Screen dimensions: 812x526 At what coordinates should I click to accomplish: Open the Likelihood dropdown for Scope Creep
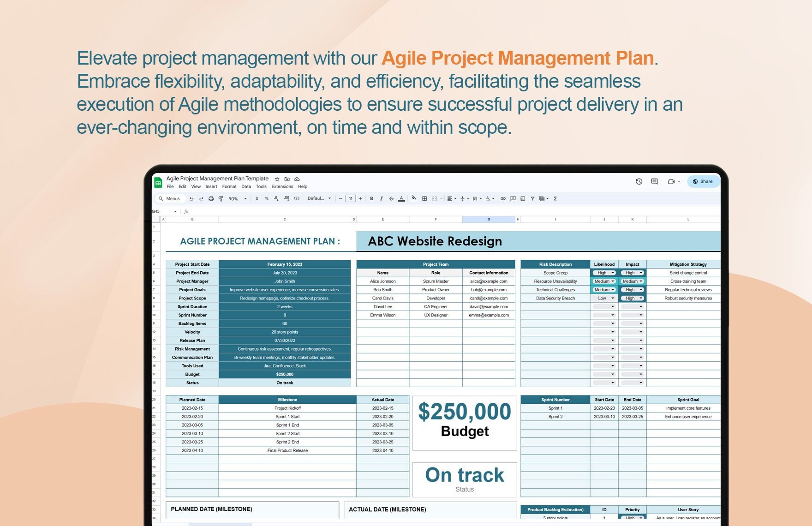click(x=604, y=273)
